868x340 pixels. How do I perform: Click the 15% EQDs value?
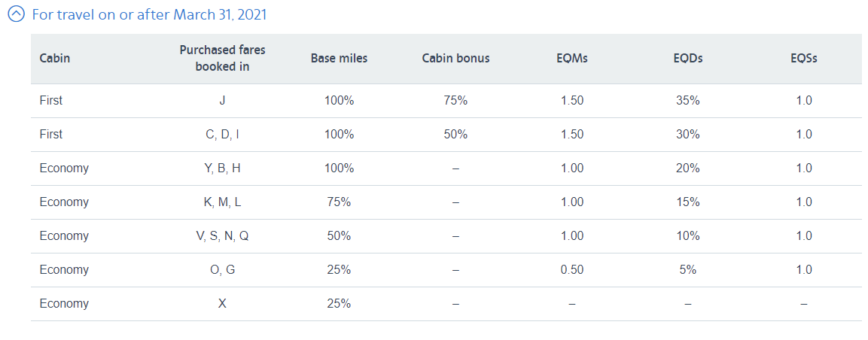(688, 202)
